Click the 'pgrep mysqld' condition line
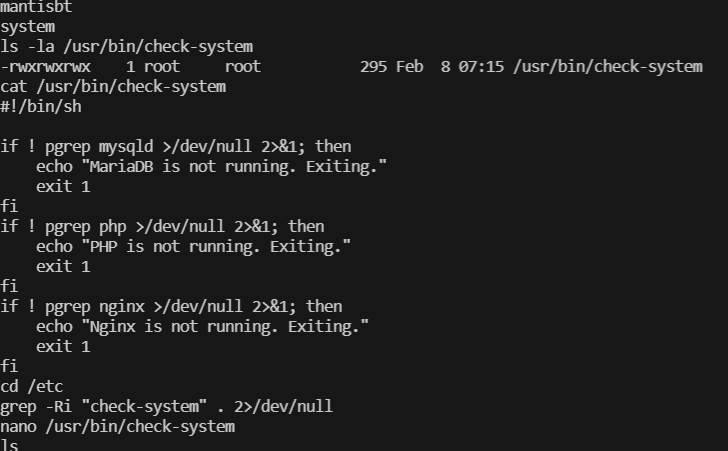The height and width of the screenshot is (451, 728). [176, 147]
